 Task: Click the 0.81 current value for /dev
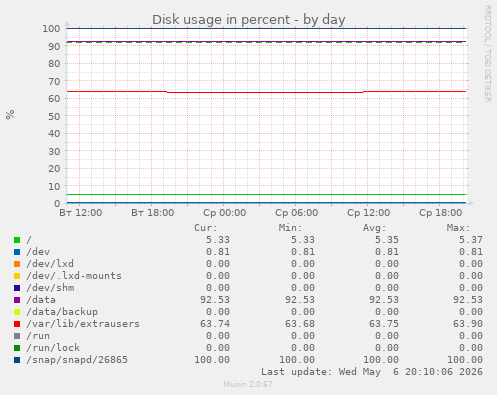click(x=218, y=252)
